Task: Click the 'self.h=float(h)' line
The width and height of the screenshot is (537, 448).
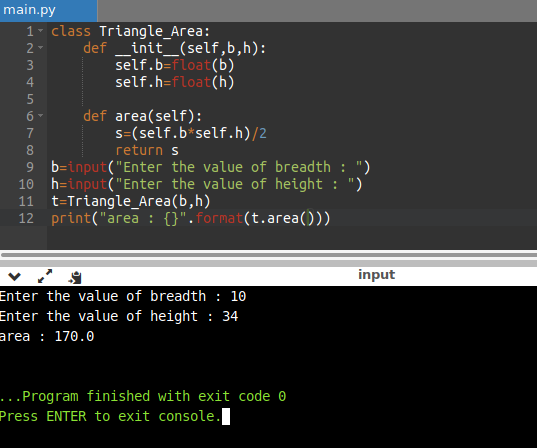Action: coord(175,82)
